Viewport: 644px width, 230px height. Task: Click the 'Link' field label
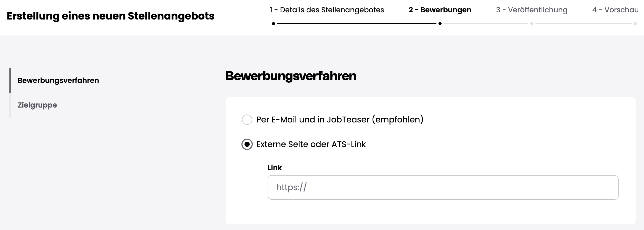(275, 168)
